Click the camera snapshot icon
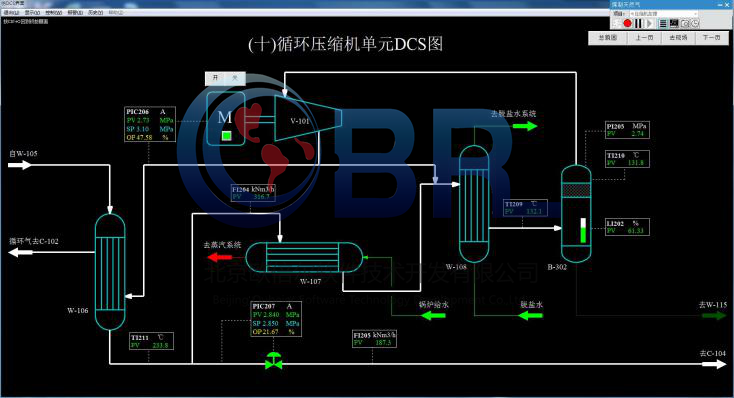 (685, 23)
